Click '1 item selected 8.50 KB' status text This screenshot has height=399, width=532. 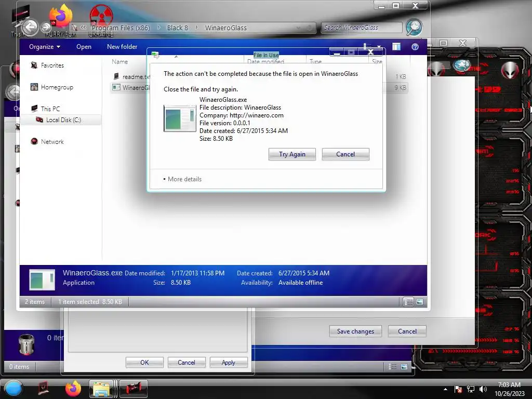(x=90, y=302)
